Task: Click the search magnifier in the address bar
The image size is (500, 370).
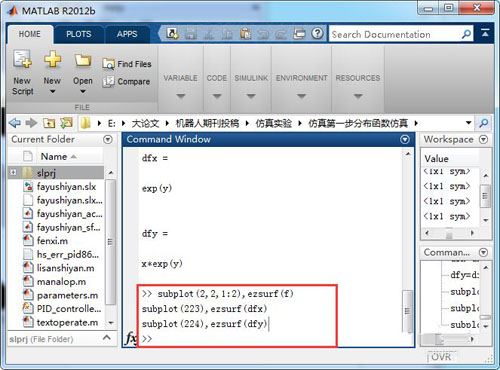Action: point(484,123)
